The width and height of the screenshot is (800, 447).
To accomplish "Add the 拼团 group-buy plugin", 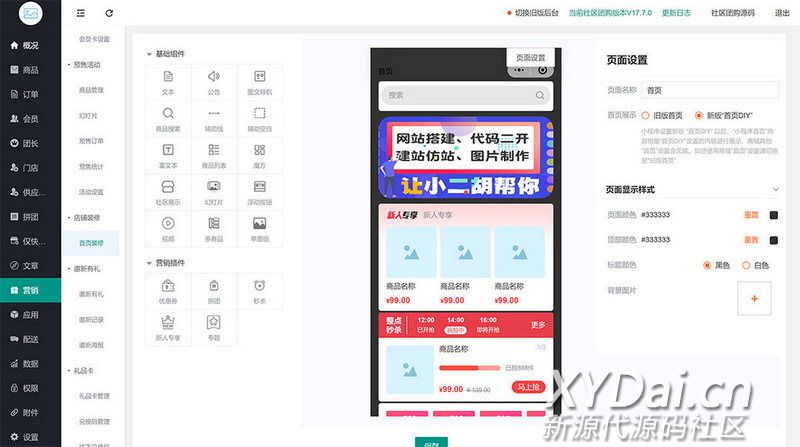I will click(x=214, y=292).
